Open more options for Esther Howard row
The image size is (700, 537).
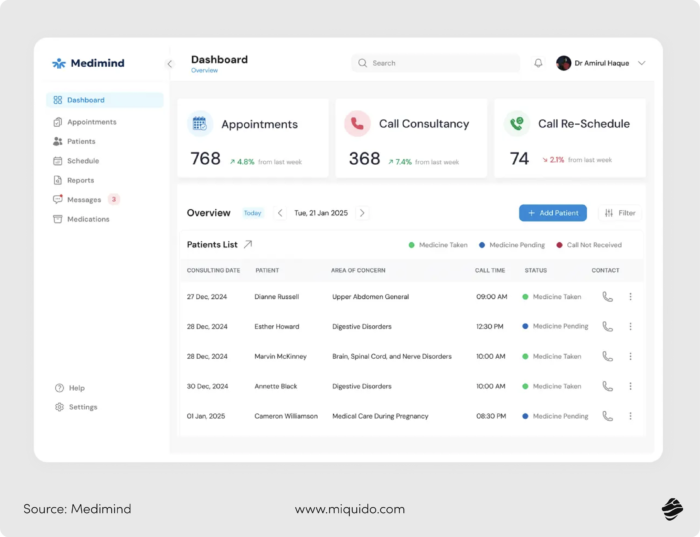[630, 326]
